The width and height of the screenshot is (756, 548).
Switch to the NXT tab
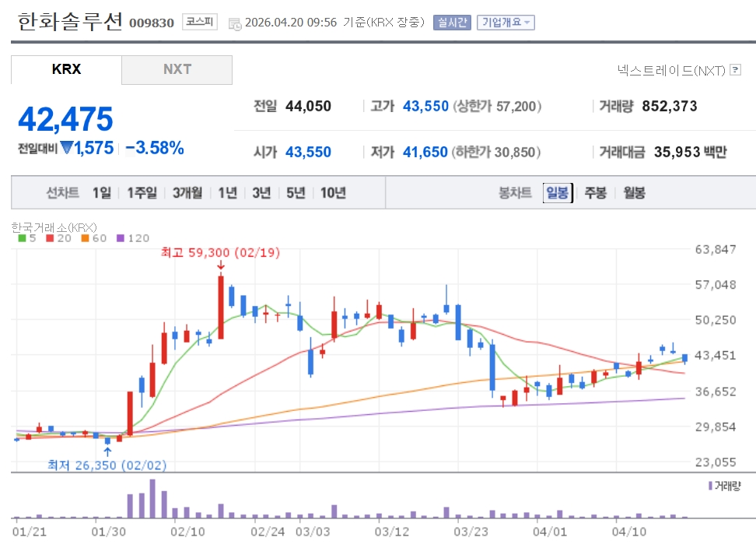[x=177, y=69]
